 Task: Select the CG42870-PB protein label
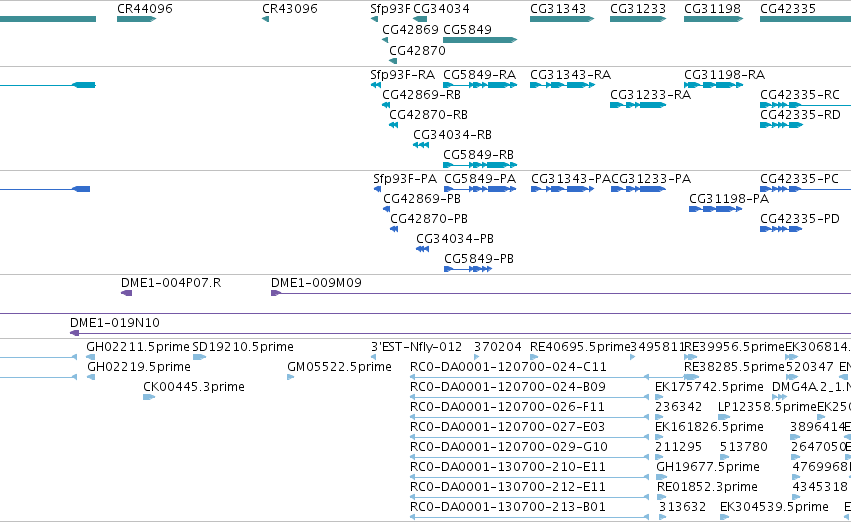[429, 219]
